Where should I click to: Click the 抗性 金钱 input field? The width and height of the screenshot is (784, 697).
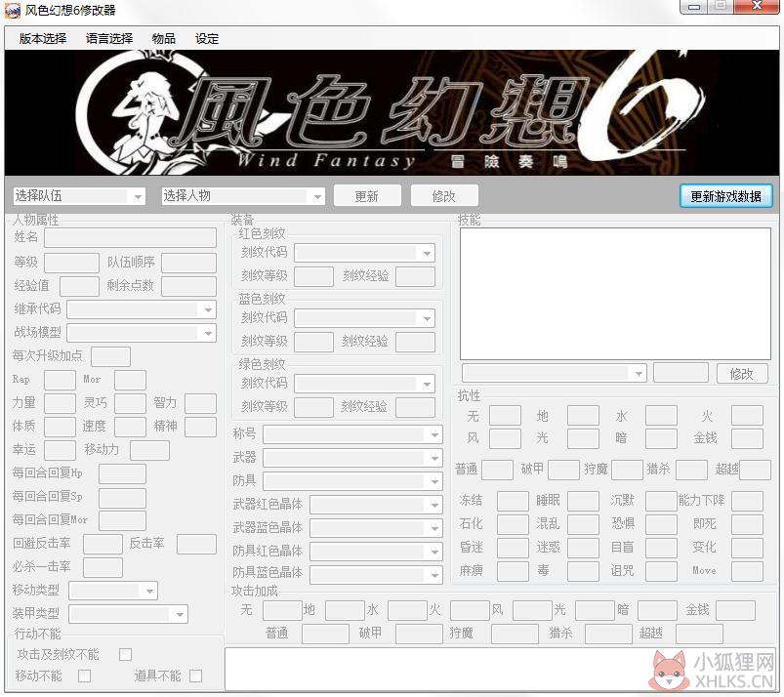click(748, 438)
